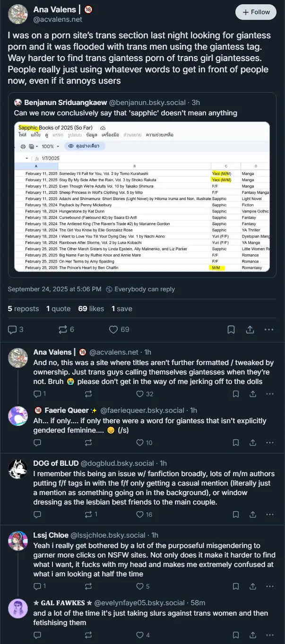Open the quoted spreadsheet image
Viewport: 285px width, 644px height.
142,196
